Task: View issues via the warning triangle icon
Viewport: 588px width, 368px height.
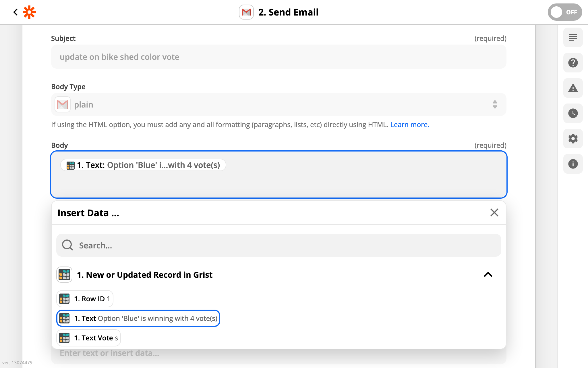Action: [x=573, y=88]
